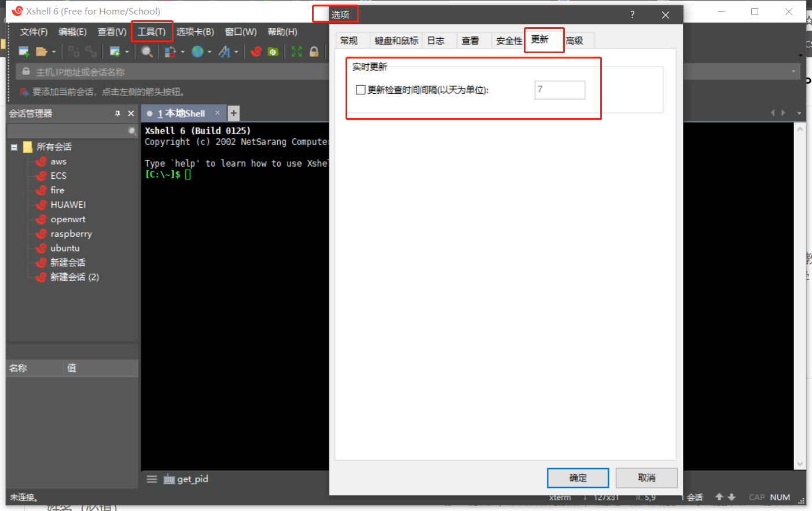812x511 pixels.
Task: Toggle full screen with green arrows icon
Action: pyautogui.click(x=297, y=52)
